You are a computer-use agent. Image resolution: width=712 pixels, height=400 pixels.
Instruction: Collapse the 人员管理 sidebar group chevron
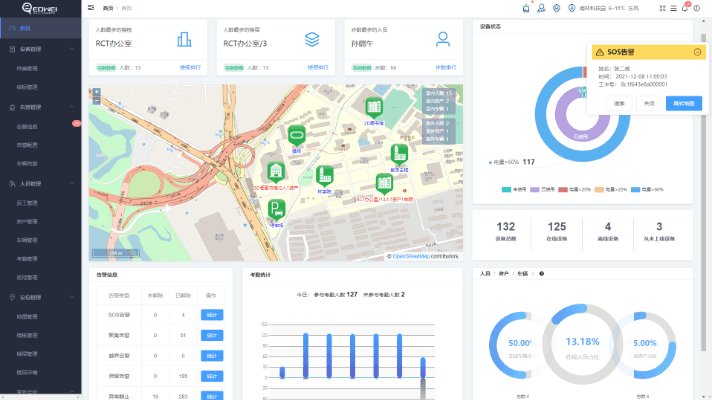pos(72,183)
